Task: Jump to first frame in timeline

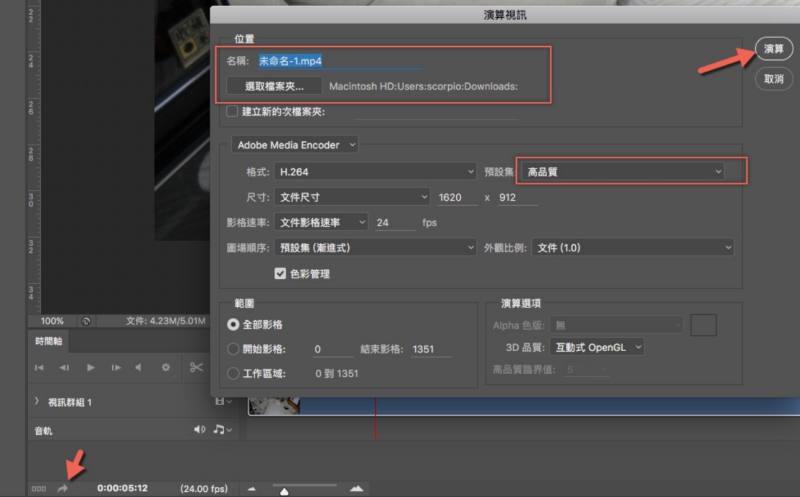Action: (x=40, y=367)
